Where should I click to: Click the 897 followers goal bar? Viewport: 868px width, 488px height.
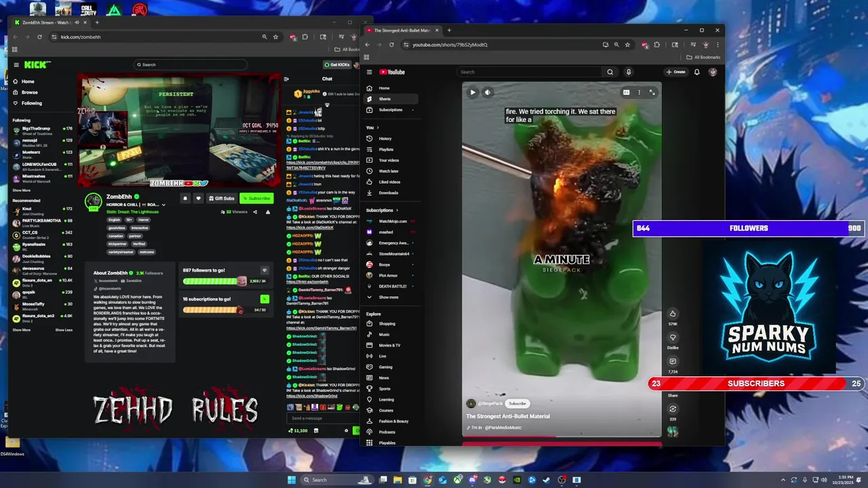coord(215,281)
